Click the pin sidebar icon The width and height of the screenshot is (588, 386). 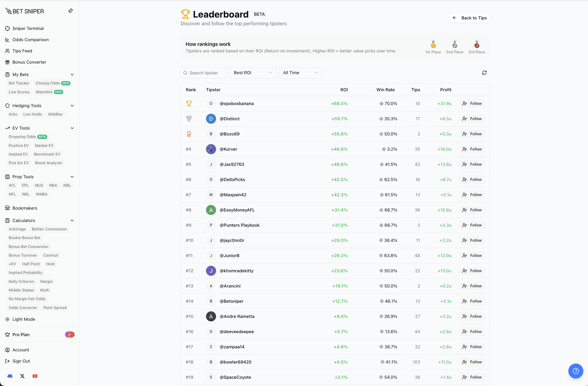[x=71, y=11]
